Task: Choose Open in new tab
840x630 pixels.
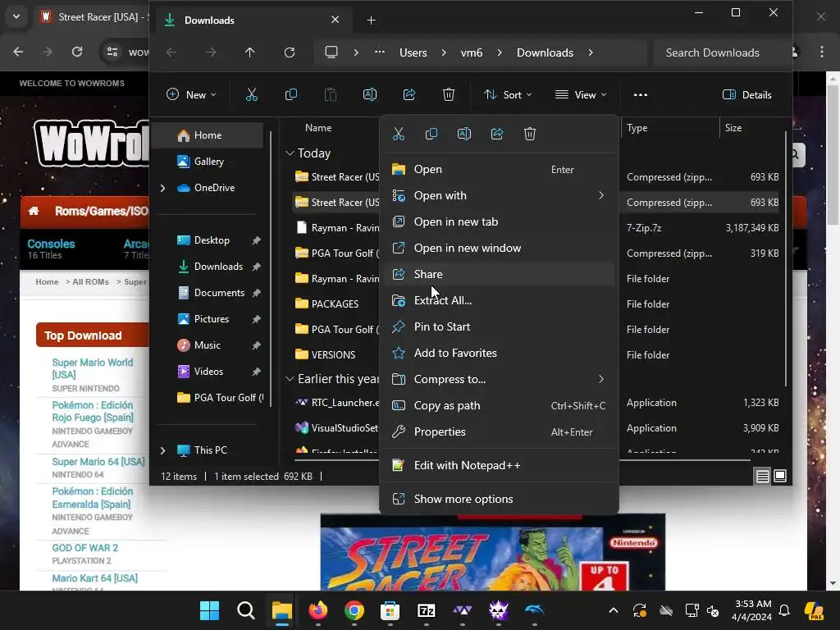Action: pyautogui.click(x=500, y=221)
